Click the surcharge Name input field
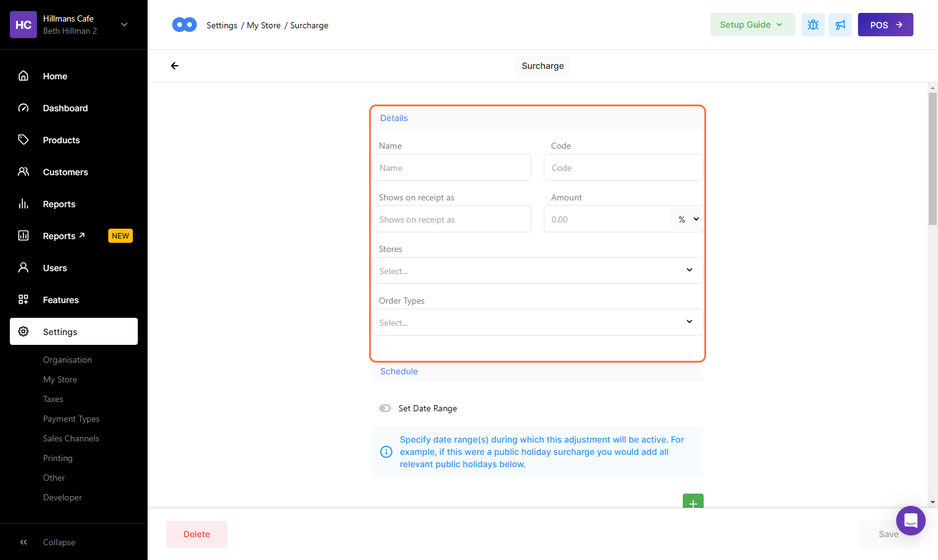Image resolution: width=938 pixels, height=560 pixels. 451,168
